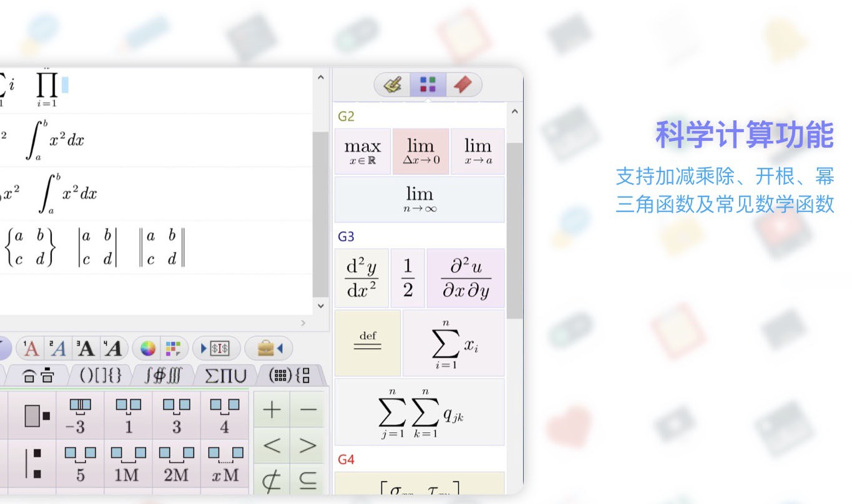
Task: Insert the lim Δx→0 formula
Action: click(x=421, y=152)
